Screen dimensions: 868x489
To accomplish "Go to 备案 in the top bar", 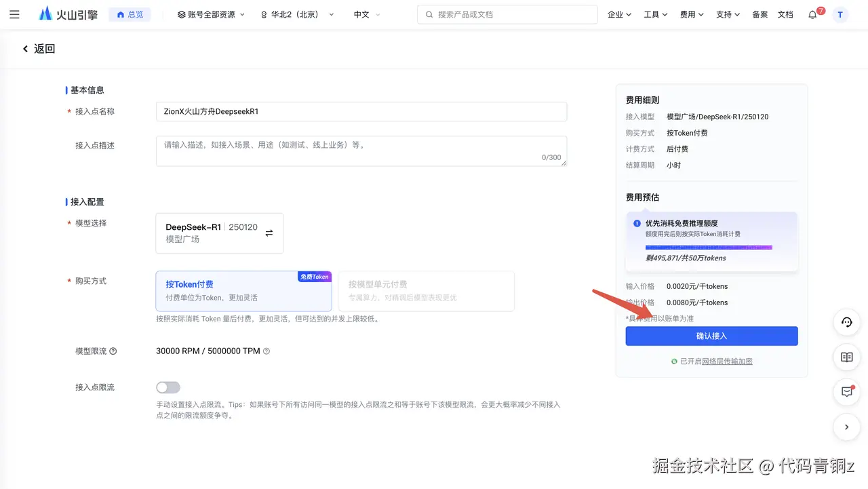I will 760,14.
